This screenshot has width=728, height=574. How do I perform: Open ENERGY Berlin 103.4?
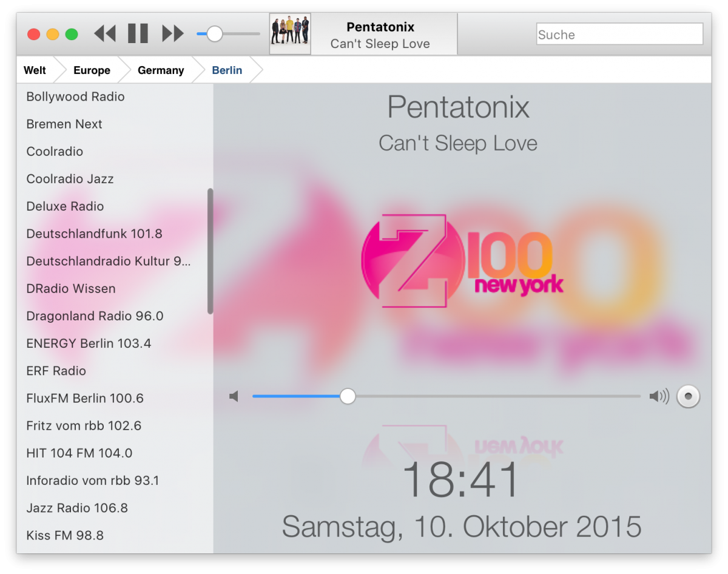coord(115,343)
